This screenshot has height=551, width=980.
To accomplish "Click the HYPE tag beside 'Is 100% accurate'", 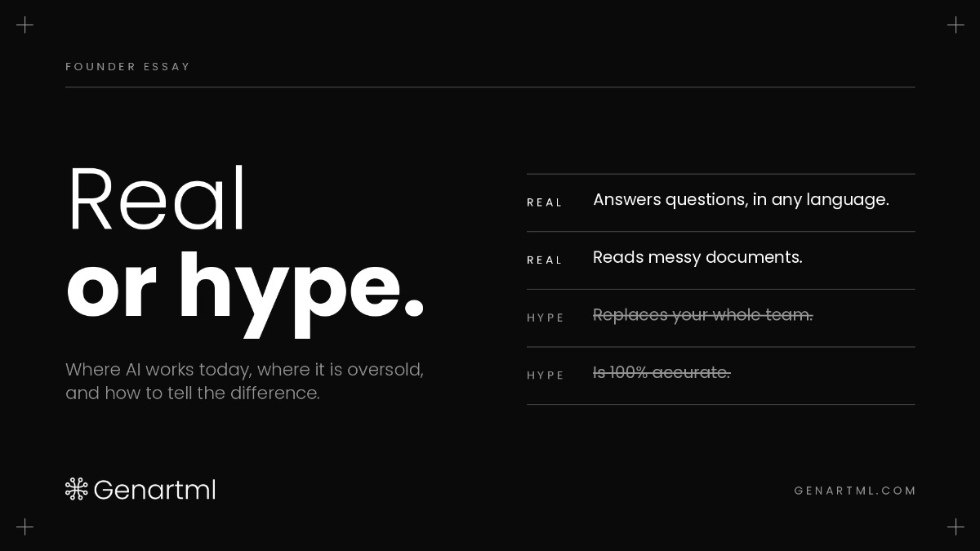I will [x=546, y=375].
